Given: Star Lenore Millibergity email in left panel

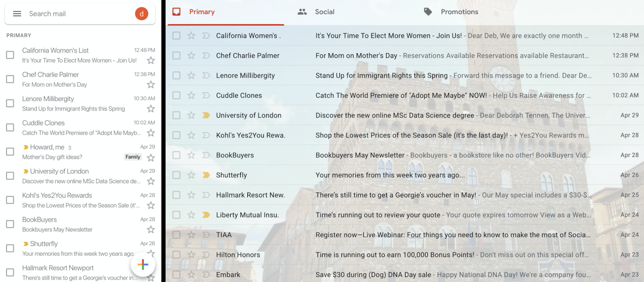Looking at the screenshot, I should [x=151, y=109].
